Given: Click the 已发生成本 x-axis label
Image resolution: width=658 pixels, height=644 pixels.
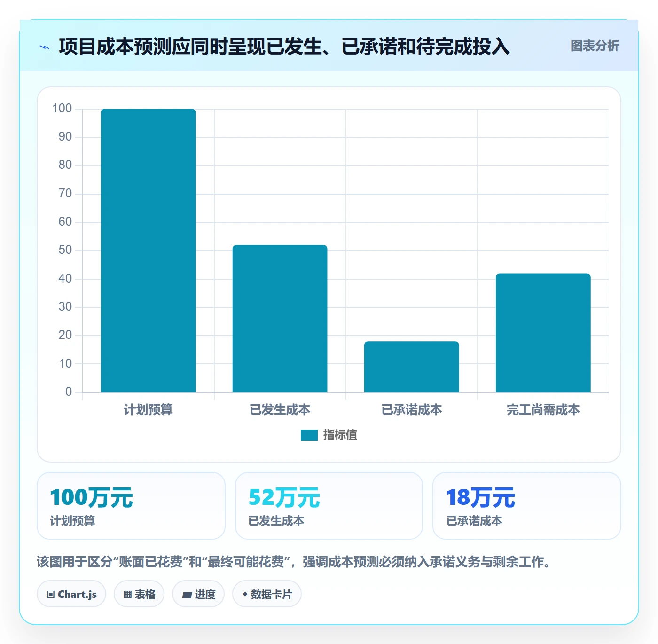Looking at the screenshot, I should click(280, 410).
